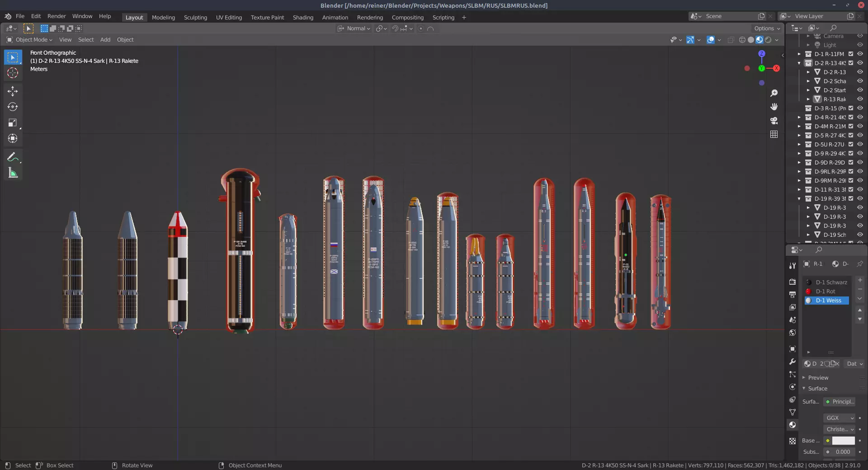Click the pan view hand icon
This screenshot has height=470, width=868.
[x=774, y=107]
